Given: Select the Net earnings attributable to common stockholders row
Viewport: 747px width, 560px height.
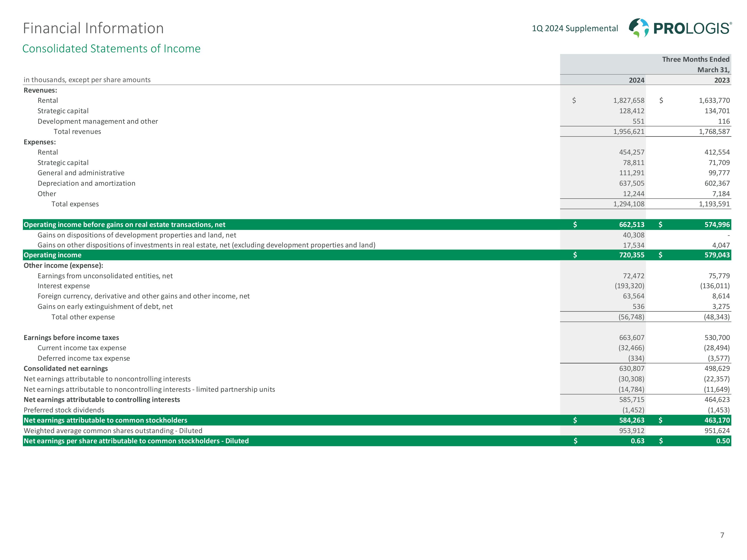Looking at the screenshot, I should [x=105, y=420].
